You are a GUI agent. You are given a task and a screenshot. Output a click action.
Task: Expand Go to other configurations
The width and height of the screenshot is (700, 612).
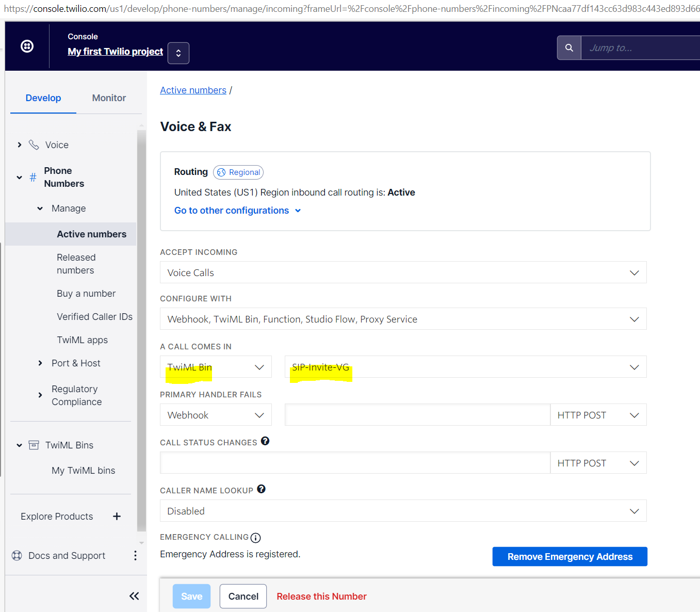[x=237, y=211]
